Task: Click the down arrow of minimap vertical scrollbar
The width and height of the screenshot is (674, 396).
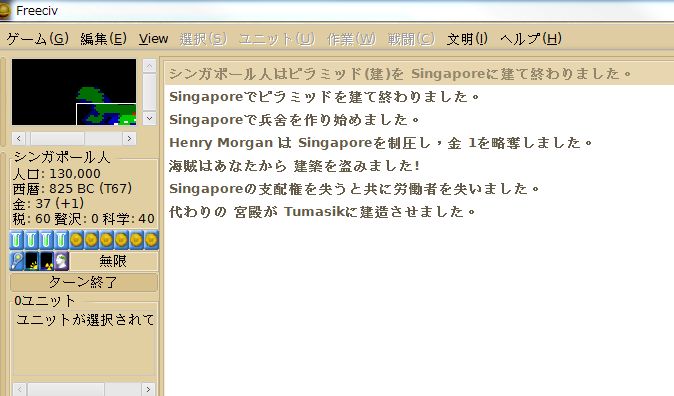Action: tap(149, 118)
